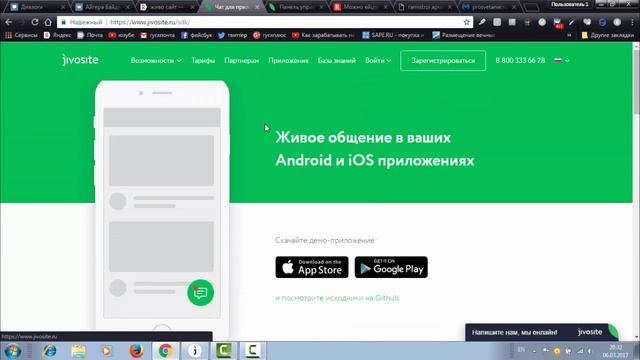
Task: Open the first Camtasia taskbar icon
Action: pos(224,351)
